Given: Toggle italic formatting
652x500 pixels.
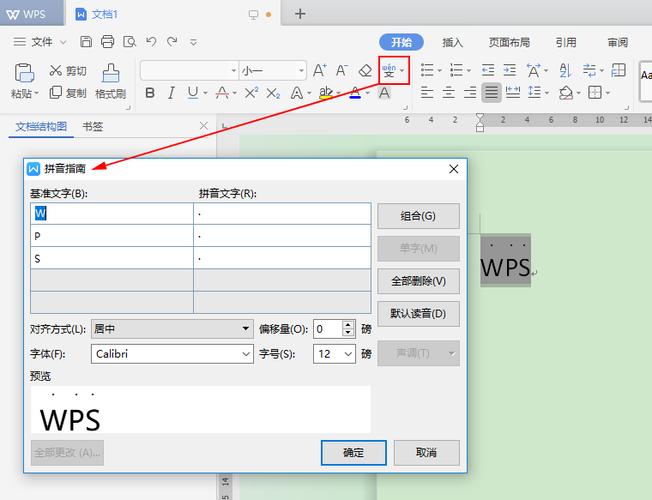Looking at the screenshot, I should [x=171, y=93].
